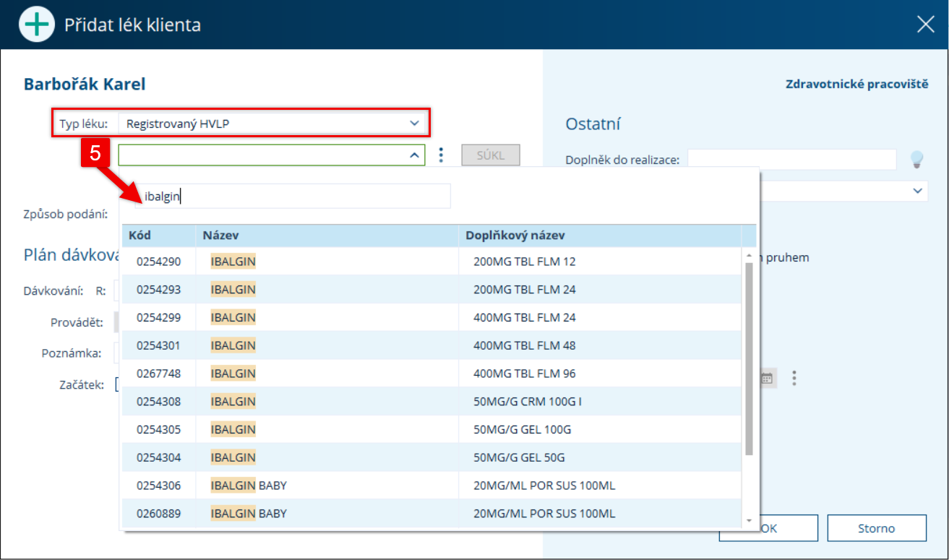This screenshot has width=949, height=560.
Task: Select IBALGIN BABY code 0260889 row
Action: (x=431, y=514)
